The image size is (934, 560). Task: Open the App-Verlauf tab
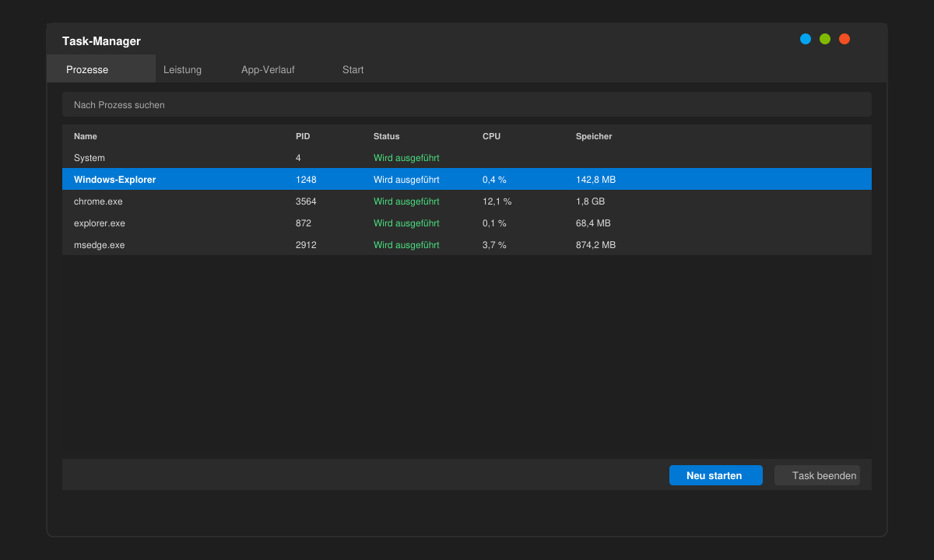(268, 69)
